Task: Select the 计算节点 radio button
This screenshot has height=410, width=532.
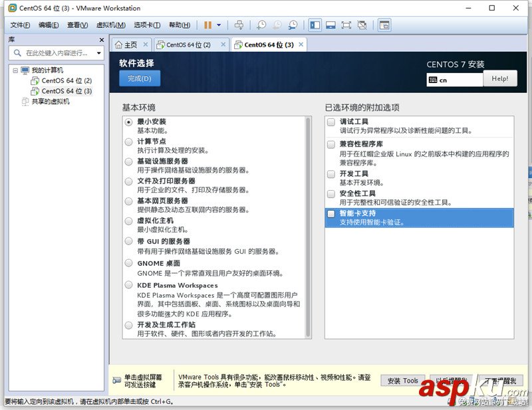Action: [128, 142]
